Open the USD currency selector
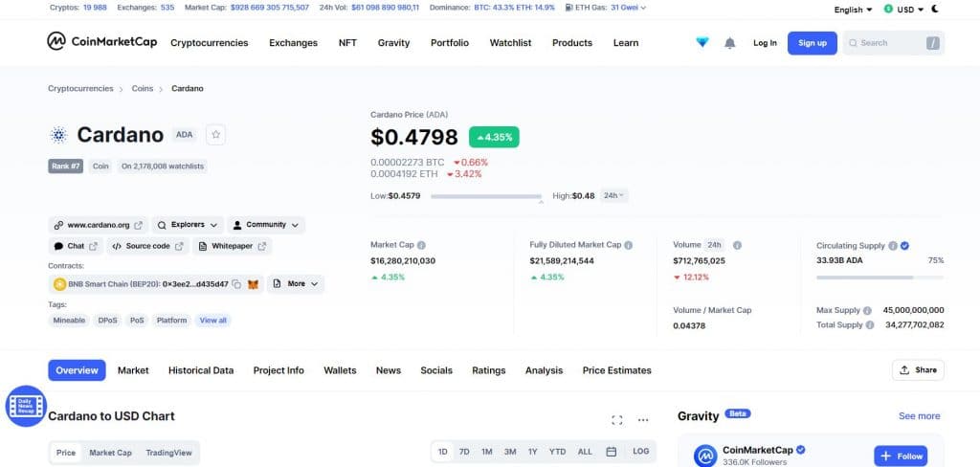The height and width of the screenshot is (467, 980). (904, 9)
